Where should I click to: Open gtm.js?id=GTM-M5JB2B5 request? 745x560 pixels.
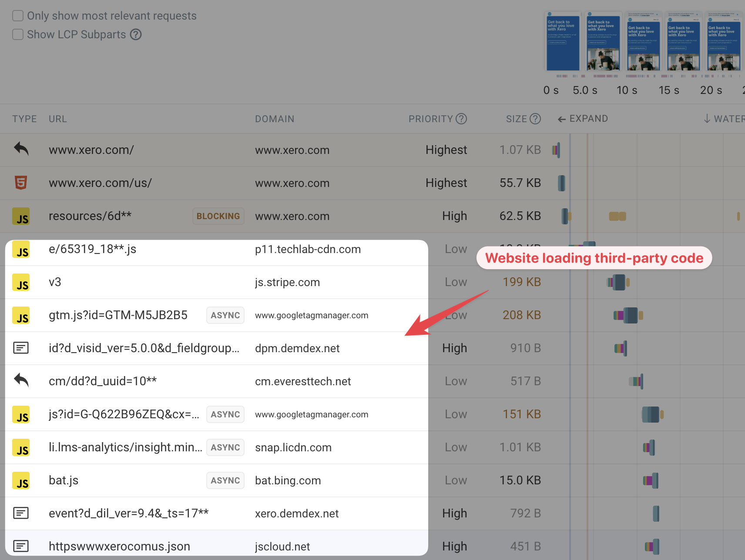click(118, 315)
